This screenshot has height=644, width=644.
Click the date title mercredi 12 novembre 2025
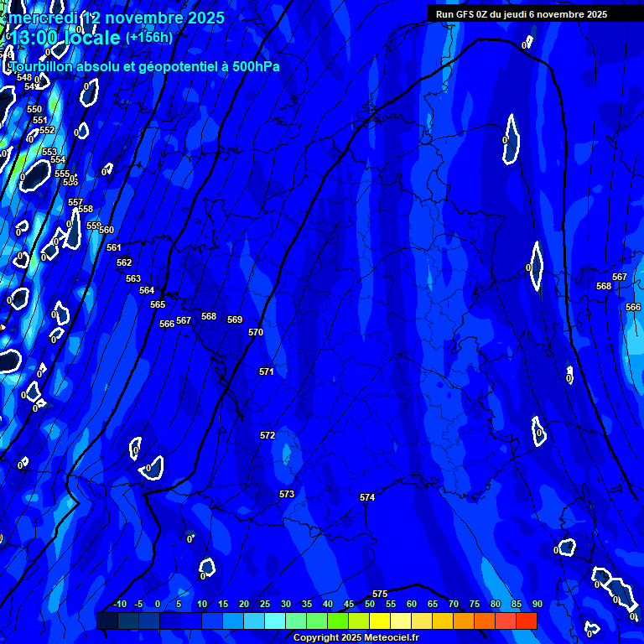pyautogui.click(x=117, y=18)
